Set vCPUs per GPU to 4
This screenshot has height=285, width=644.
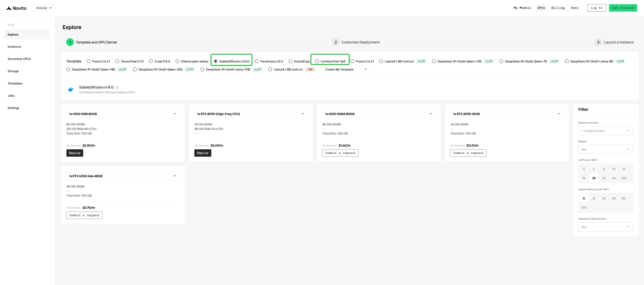(584, 169)
